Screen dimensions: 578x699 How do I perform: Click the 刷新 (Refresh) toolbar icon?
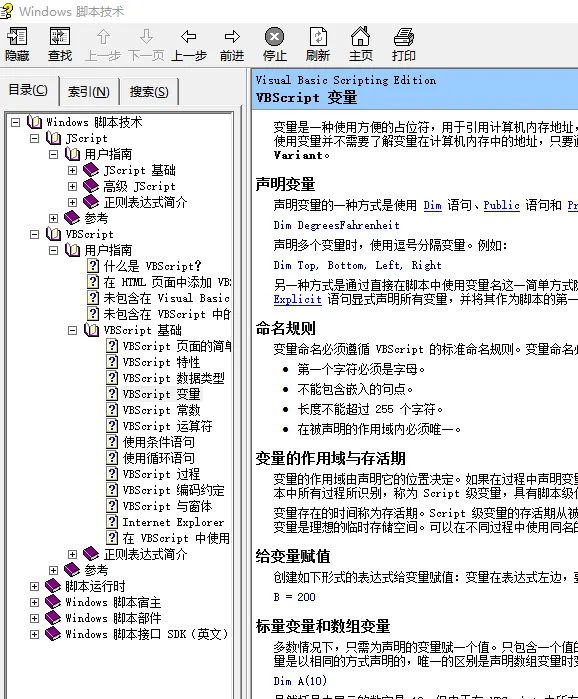[x=318, y=37]
